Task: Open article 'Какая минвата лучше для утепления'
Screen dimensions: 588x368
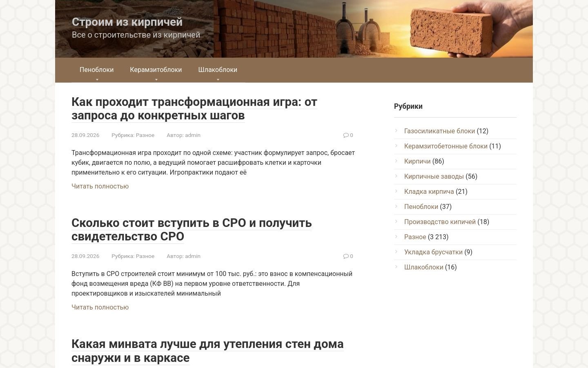Action: coord(207,350)
